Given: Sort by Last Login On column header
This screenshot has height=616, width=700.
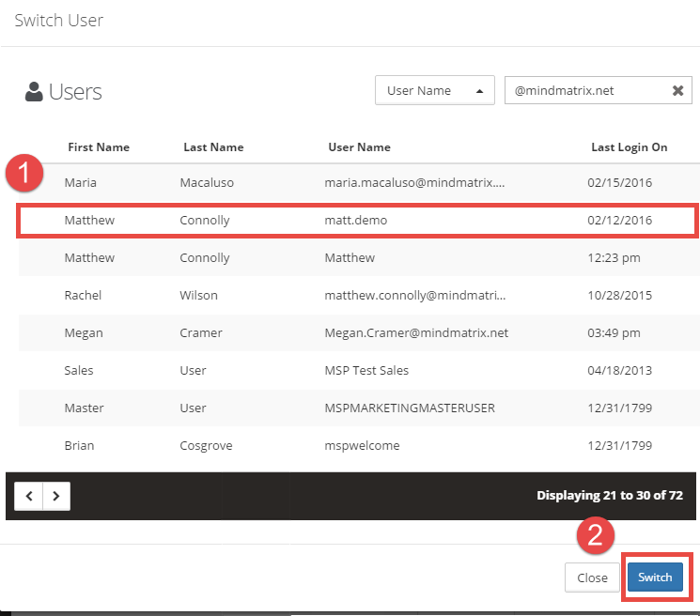Looking at the screenshot, I should click(x=629, y=147).
